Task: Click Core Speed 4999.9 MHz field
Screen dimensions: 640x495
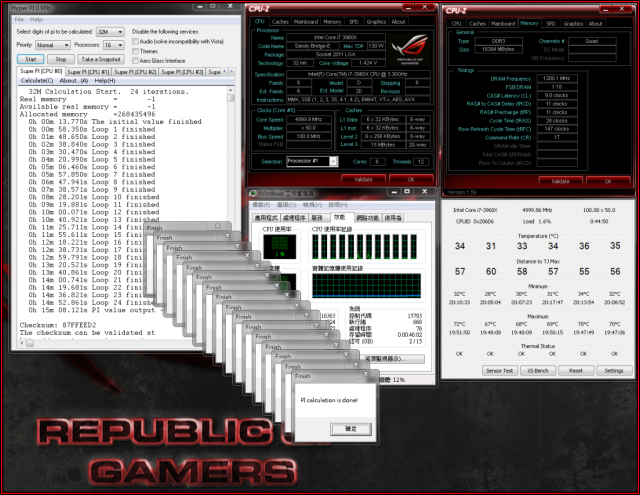Action: [309, 120]
